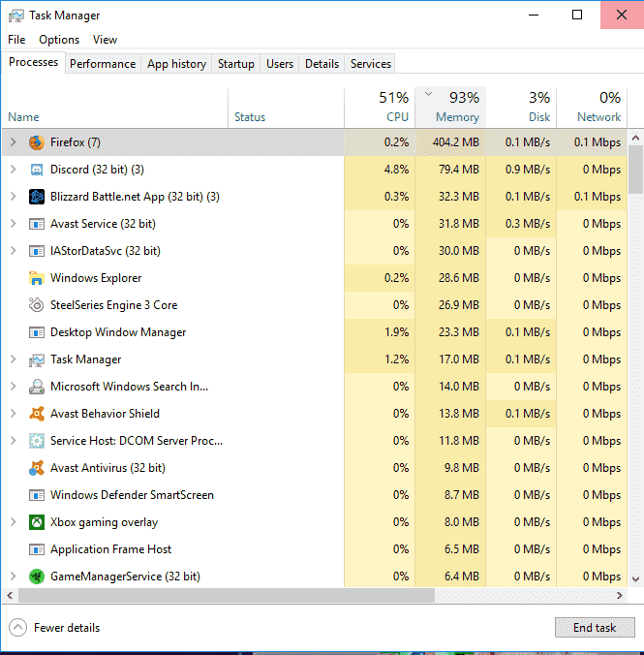
Task: Open the View menu
Action: [105, 40]
